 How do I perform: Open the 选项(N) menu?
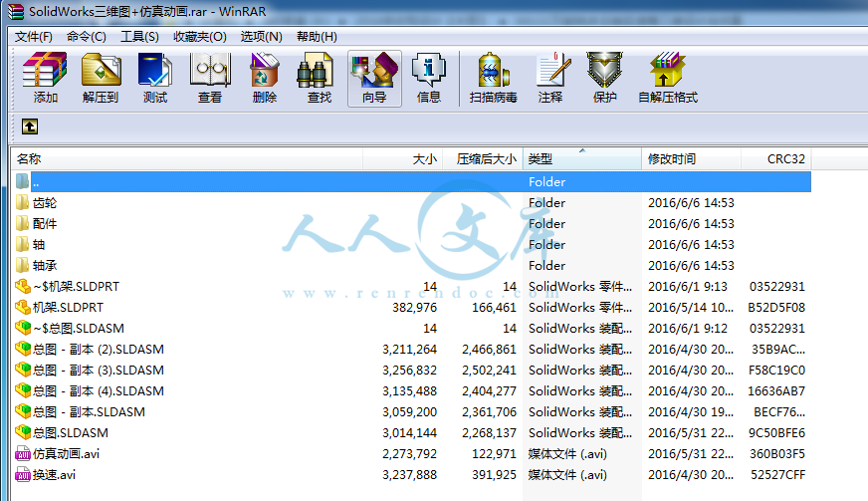(x=261, y=37)
